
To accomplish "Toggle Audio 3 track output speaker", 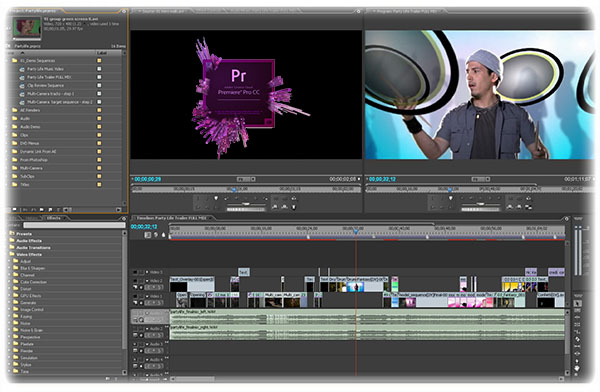I will point(135,344).
